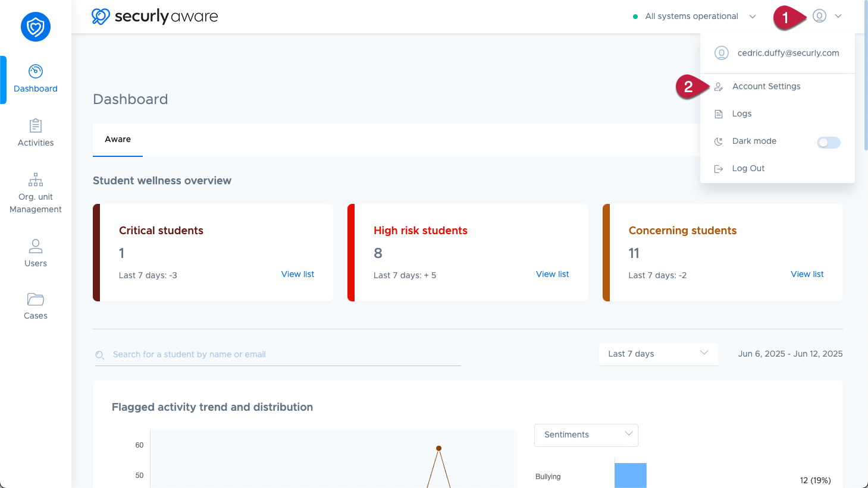Select Dark mode menu label
The image size is (868, 488).
(x=754, y=141)
